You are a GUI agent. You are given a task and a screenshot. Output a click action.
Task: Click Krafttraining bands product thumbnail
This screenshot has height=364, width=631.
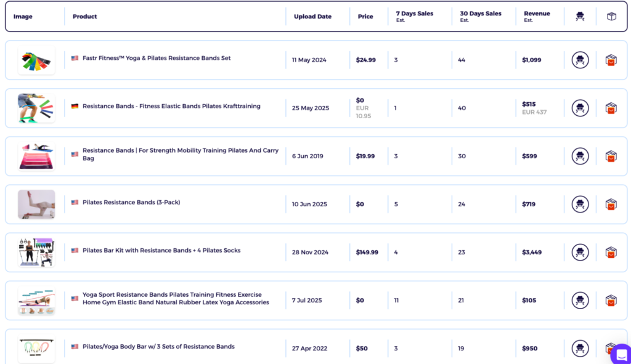[36, 108]
